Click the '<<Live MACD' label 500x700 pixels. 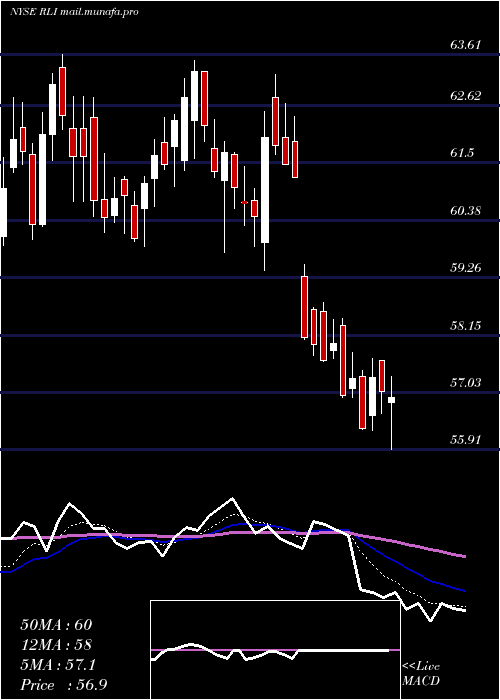point(421,674)
